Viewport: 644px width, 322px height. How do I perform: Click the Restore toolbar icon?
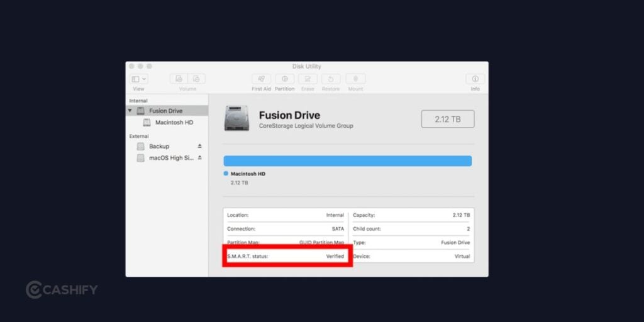tap(331, 79)
